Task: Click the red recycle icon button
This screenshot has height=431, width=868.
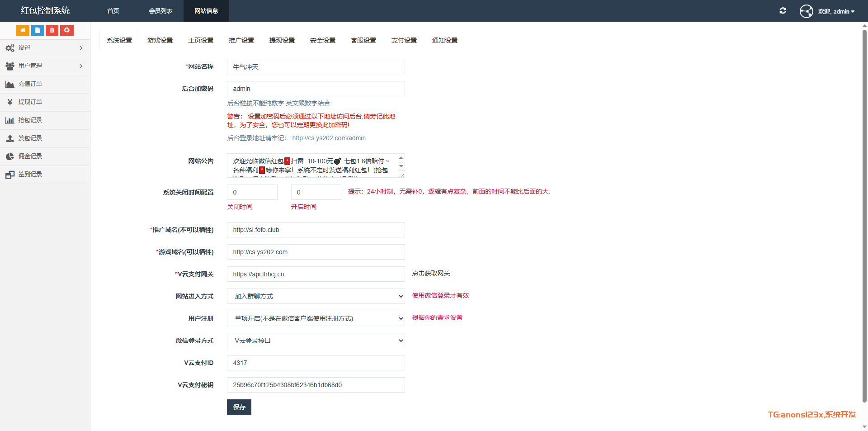Action: coord(67,30)
